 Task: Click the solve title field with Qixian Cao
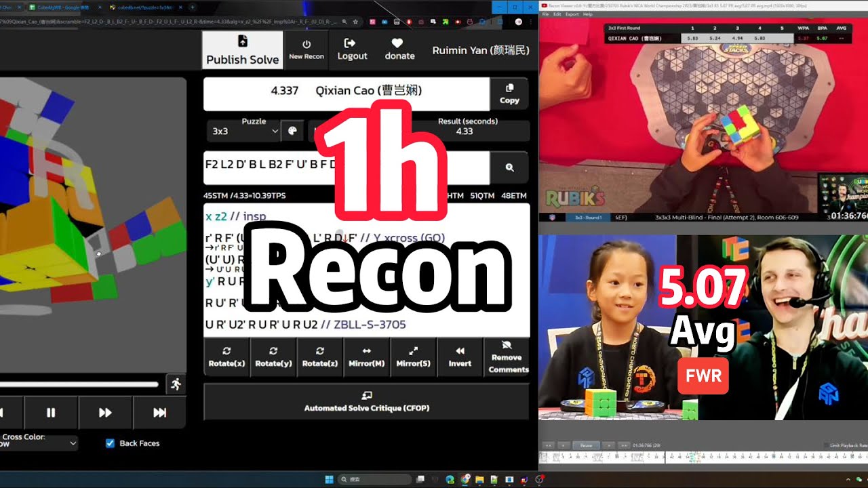tap(346, 94)
